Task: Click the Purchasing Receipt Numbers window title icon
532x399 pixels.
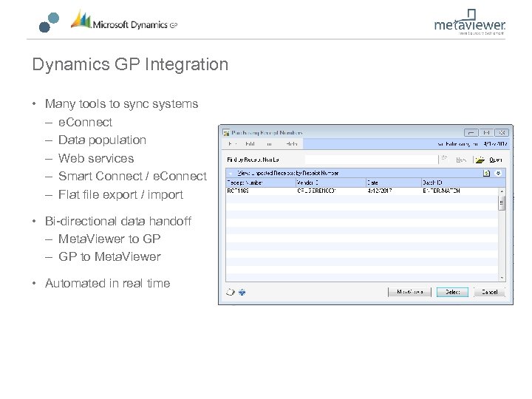Action: coord(226,133)
